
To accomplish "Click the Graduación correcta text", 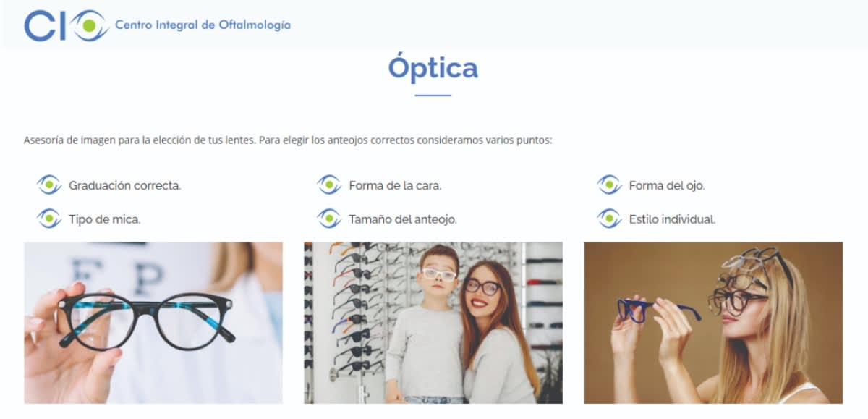I will pos(124,186).
